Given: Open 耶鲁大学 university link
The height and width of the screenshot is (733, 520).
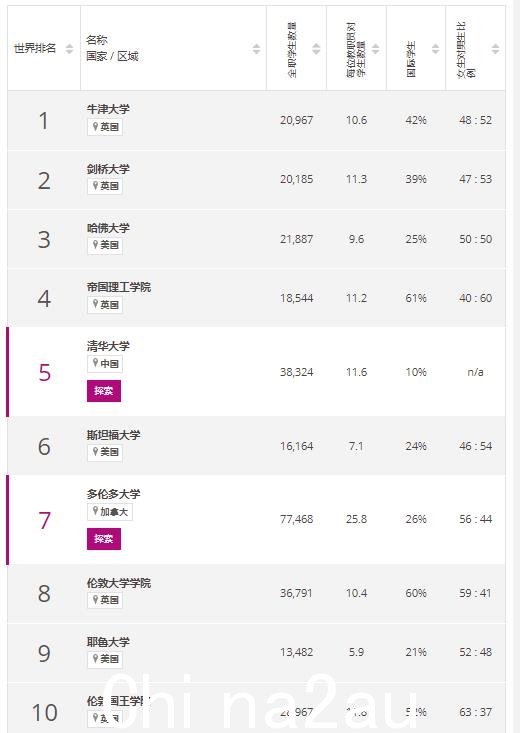Looking at the screenshot, I should (108, 642).
